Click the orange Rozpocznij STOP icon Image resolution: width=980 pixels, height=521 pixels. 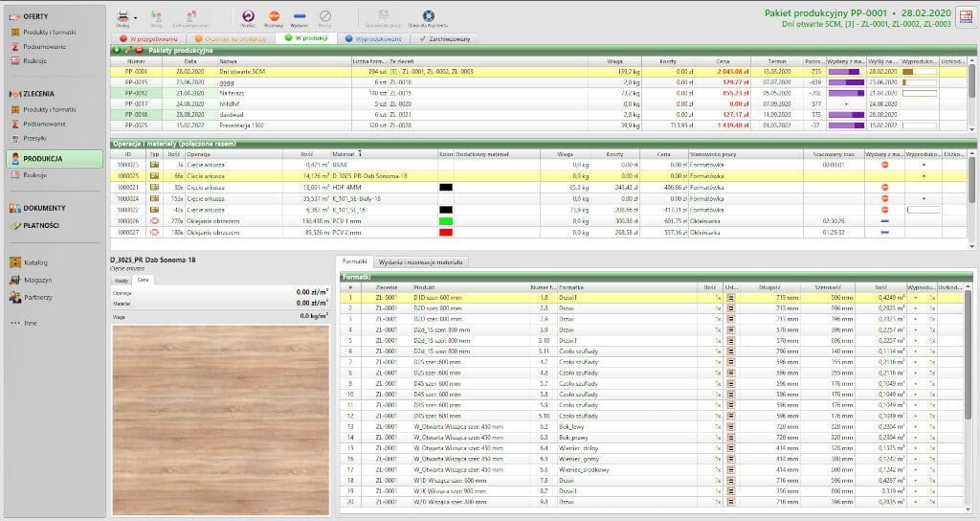pyautogui.click(x=274, y=15)
